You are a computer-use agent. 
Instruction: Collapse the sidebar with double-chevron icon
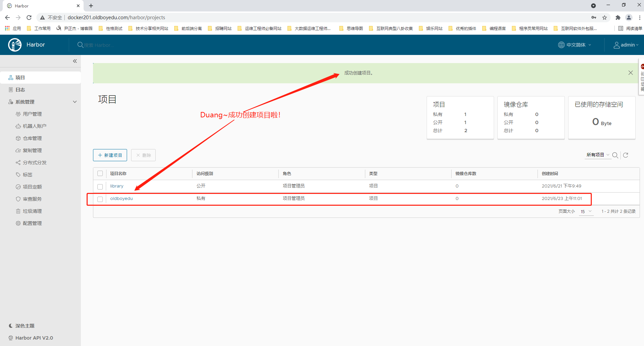click(75, 61)
